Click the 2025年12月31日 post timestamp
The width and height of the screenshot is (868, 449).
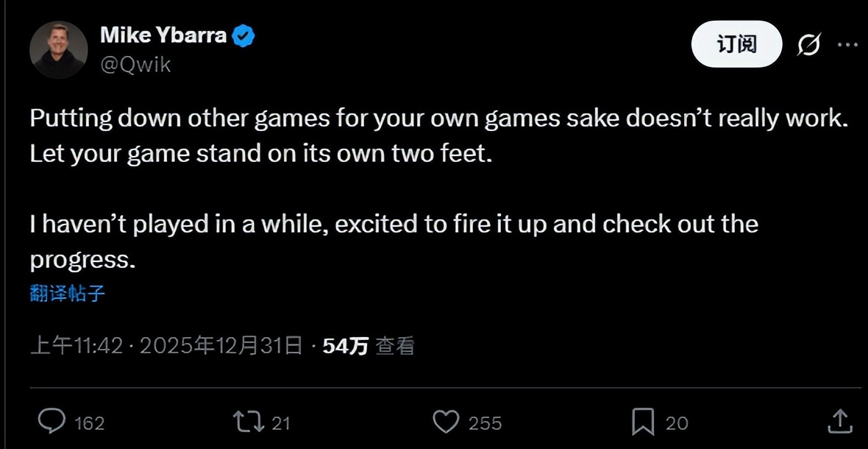tap(220, 345)
